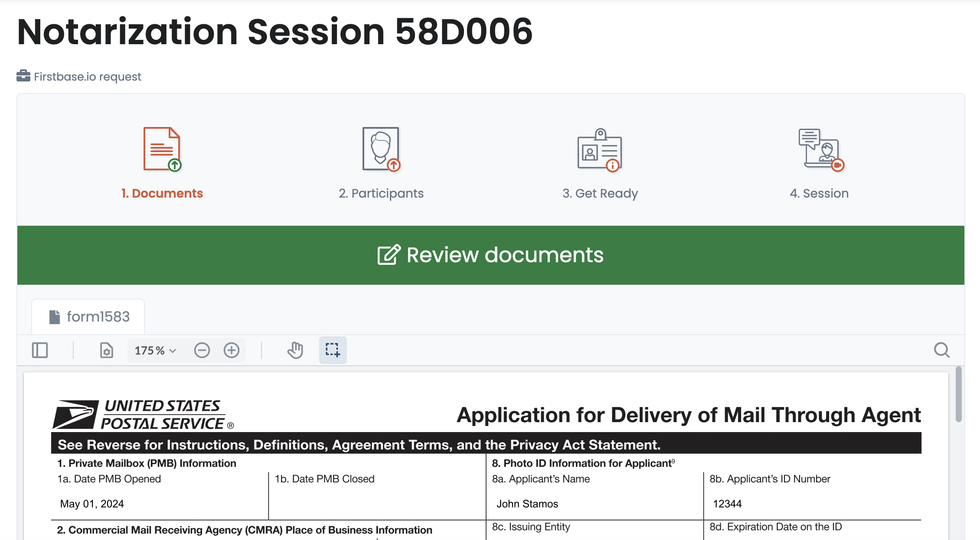
Task: Click the Documents step icon
Action: tap(162, 149)
